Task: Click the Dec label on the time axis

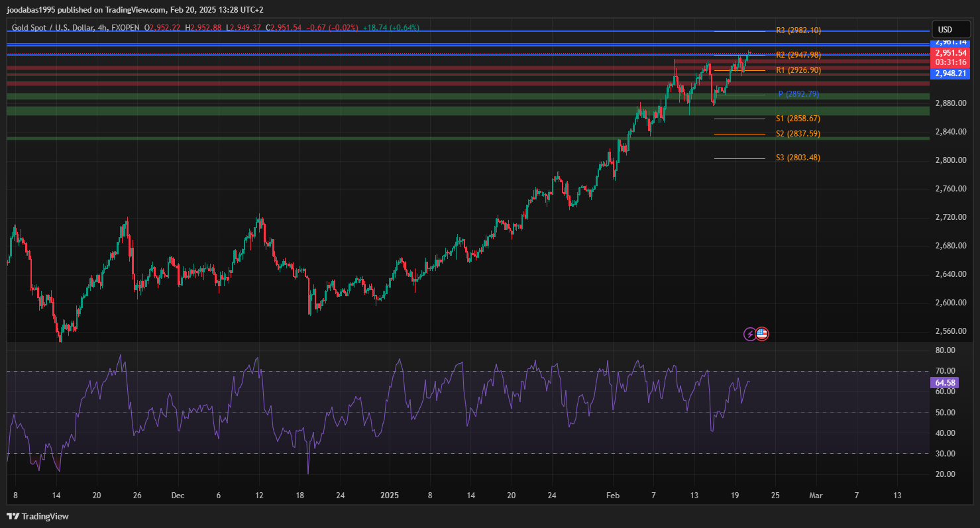Action: (177, 495)
